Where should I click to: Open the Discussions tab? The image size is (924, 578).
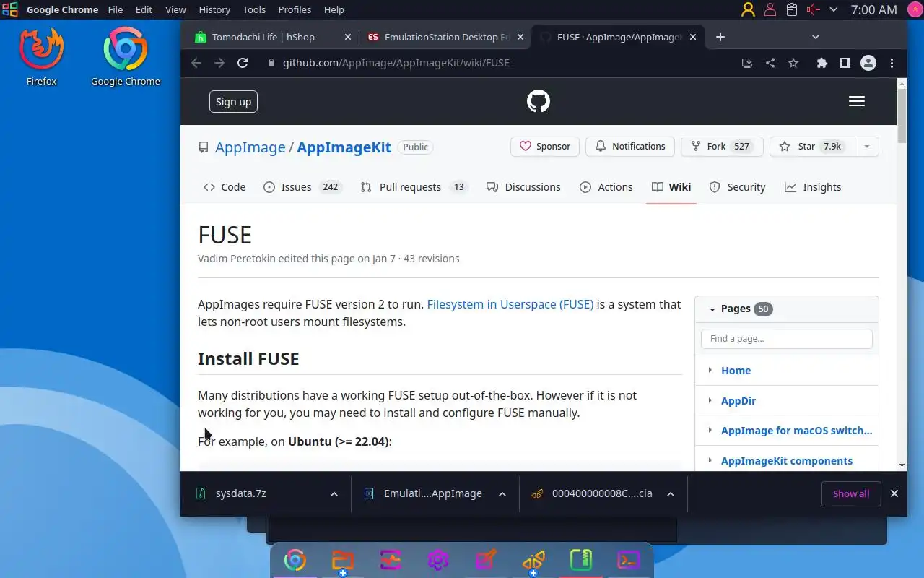pyautogui.click(x=523, y=187)
